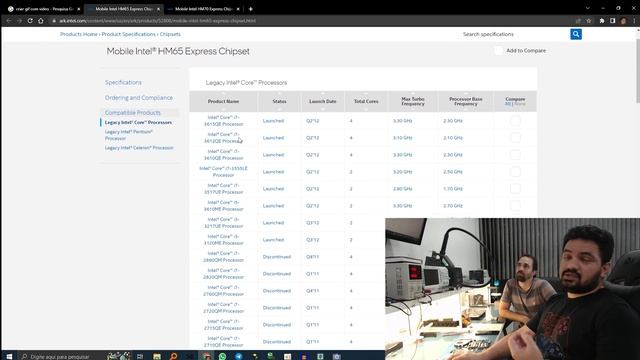Open Intel Core i7-3610QE Processor link
Screen dimensions: 640x360
tap(223, 155)
